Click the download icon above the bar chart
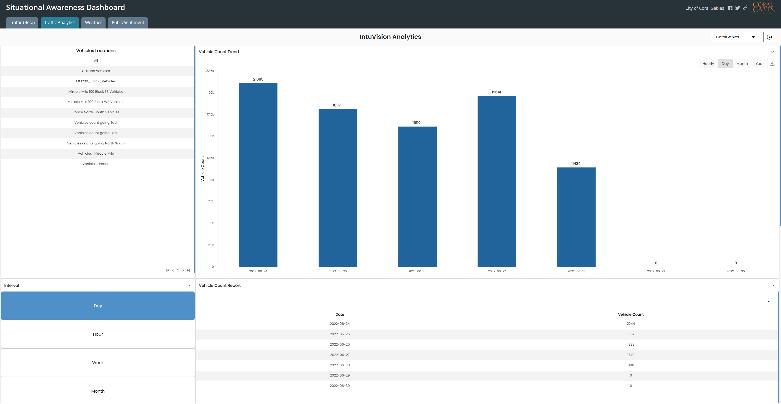Image resolution: width=781 pixels, height=404 pixels. [x=772, y=64]
